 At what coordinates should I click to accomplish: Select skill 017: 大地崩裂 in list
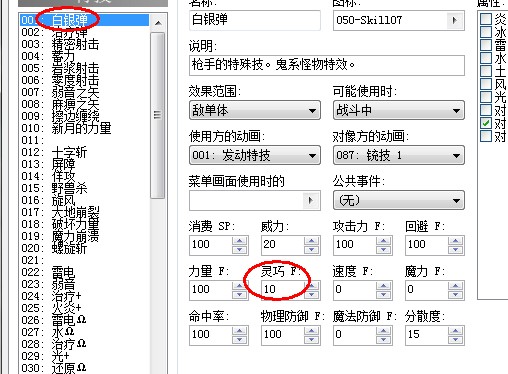tap(84, 212)
